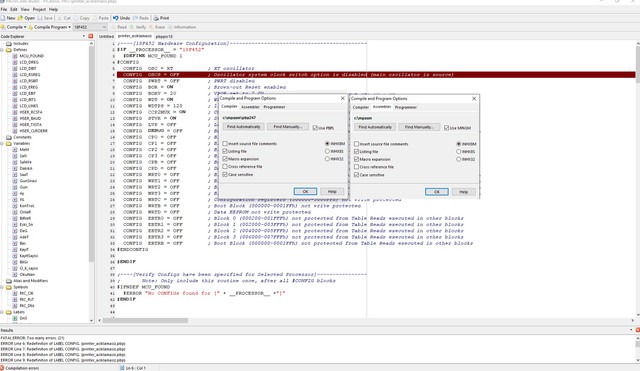
Task: Switch to the Untitled editor tab
Action: coord(106,36)
